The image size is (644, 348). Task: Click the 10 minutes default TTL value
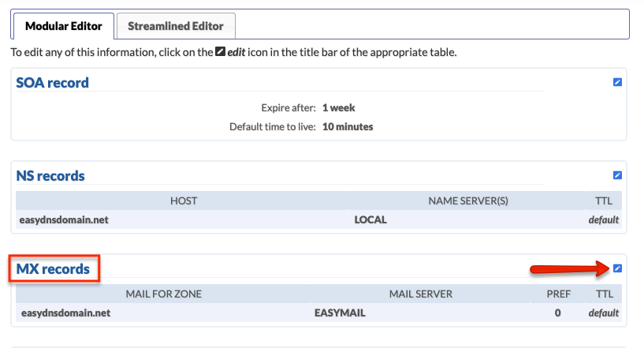348,127
